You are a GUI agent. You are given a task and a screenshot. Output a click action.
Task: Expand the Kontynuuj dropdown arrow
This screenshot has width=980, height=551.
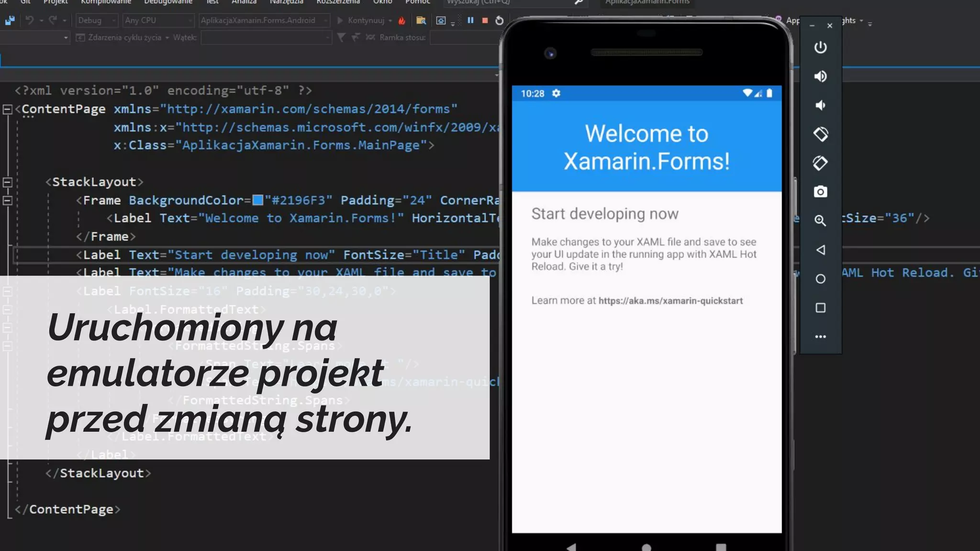[x=390, y=21]
